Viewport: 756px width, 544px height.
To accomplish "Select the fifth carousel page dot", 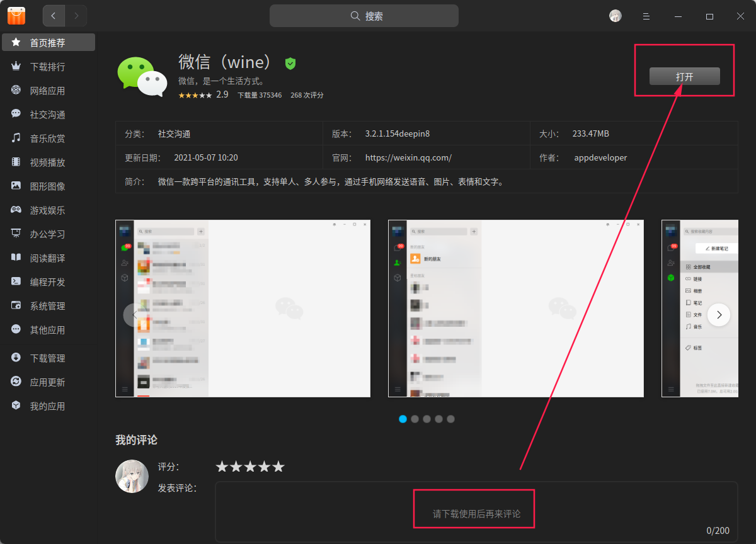I will point(451,419).
